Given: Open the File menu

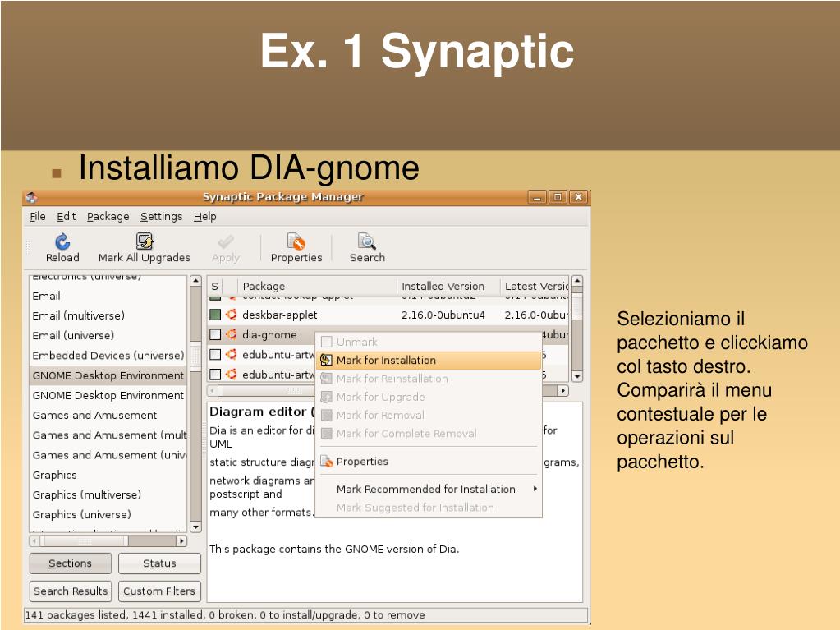Looking at the screenshot, I should [38, 216].
